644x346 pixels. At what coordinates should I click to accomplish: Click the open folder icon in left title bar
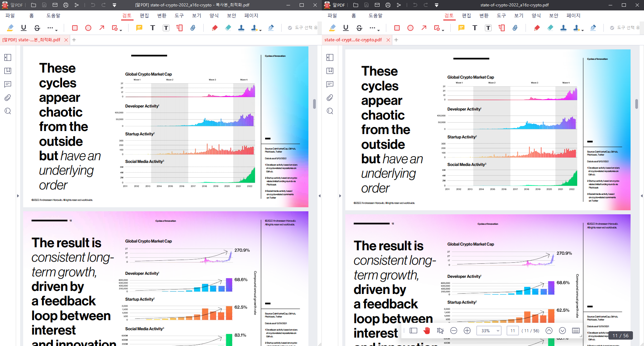coord(34,5)
